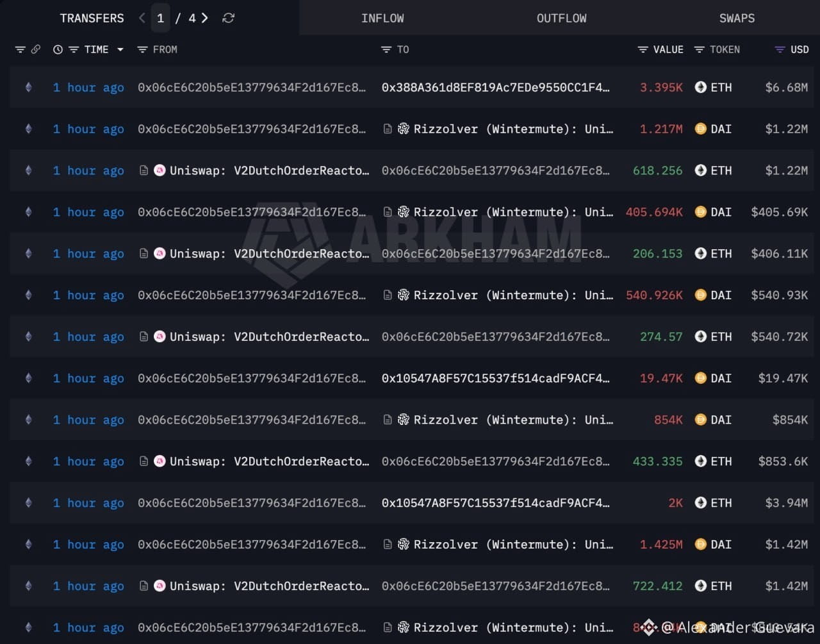
Task: Click the DAI token icon in the 540.926K row
Action: click(701, 295)
